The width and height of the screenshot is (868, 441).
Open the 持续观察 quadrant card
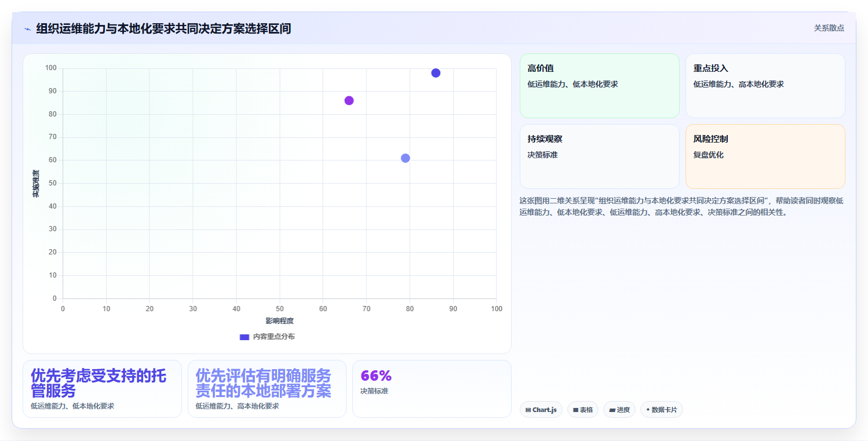click(x=599, y=156)
